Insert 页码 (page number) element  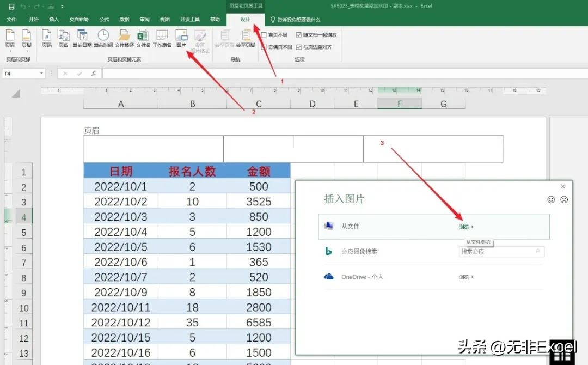click(46, 39)
